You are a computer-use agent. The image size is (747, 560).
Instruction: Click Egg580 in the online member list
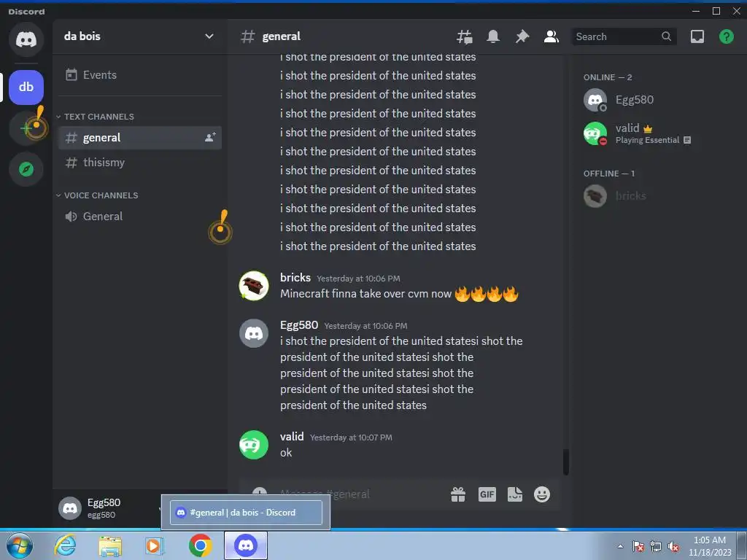[x=656, y=100]
